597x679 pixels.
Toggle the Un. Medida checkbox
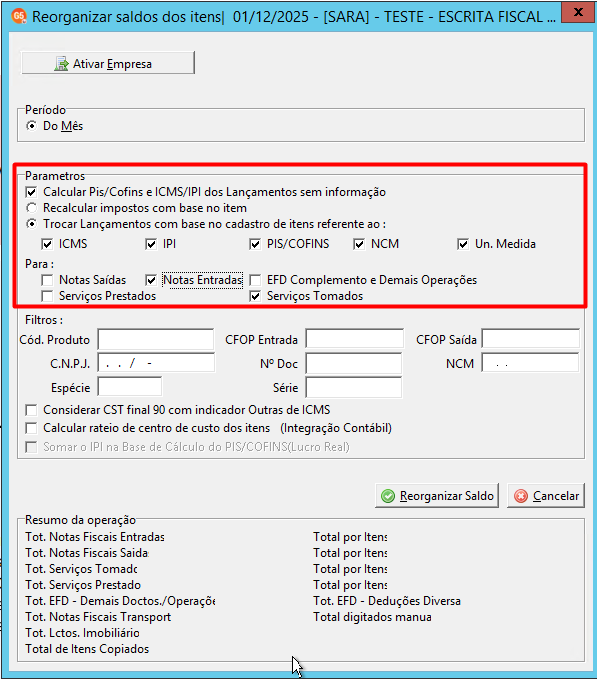pyautogui.click(x=463, y=244)
